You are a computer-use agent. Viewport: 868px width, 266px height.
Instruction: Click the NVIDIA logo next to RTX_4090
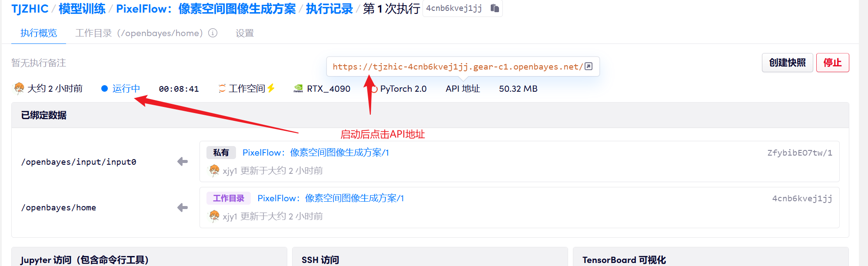point(298,89)
